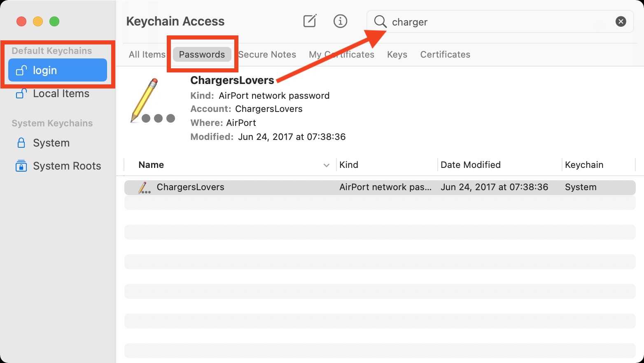
Task: Clear the search field with X icon
Action: click(x=621, y=21)
